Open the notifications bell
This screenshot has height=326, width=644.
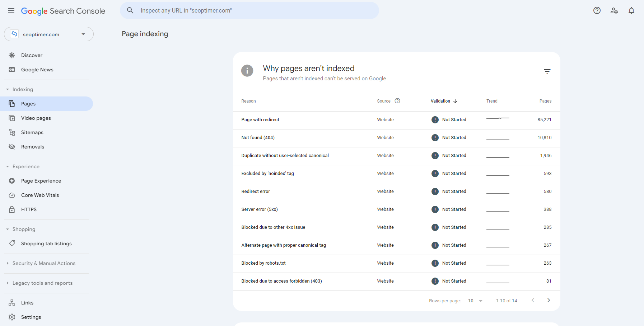[x=631, y=11]
